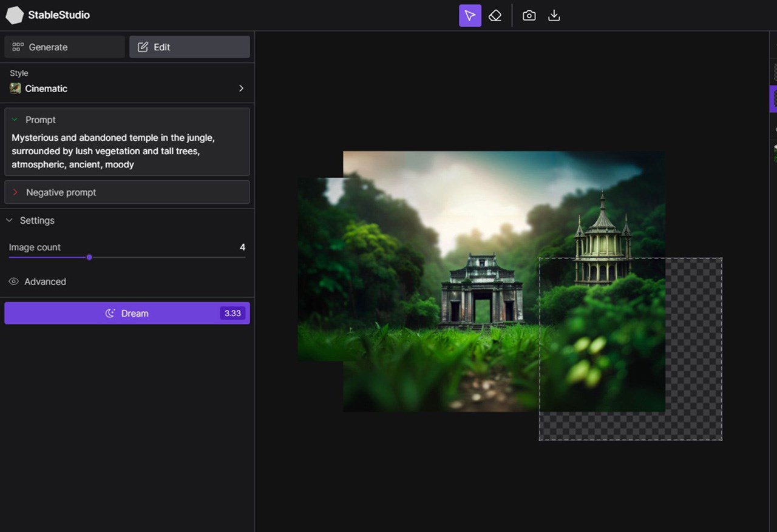777x532 pixels.
Task: Activate the Eraser tool
Action: click(x=495, y=16)
